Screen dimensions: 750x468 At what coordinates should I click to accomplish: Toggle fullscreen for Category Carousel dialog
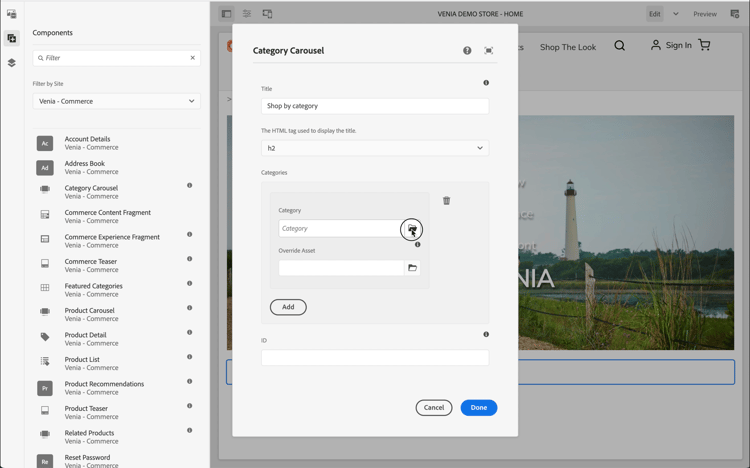click(x=488, y=50)
